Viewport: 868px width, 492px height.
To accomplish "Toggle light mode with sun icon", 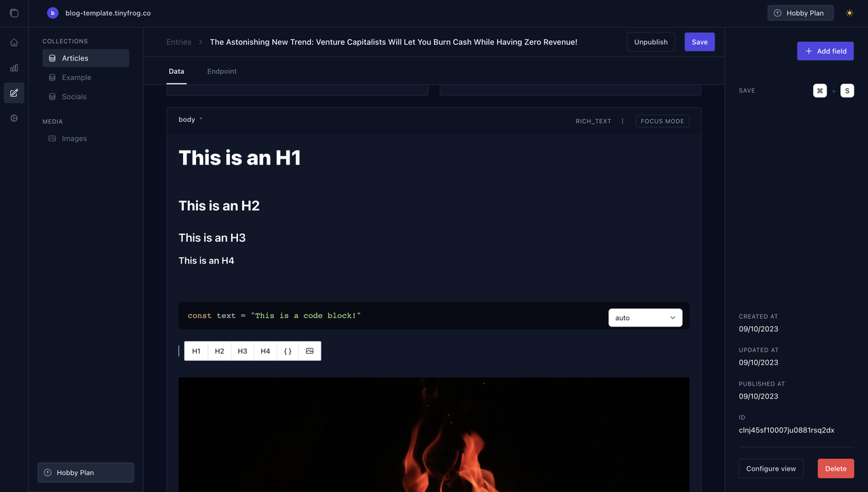I will tap(850, 13).
